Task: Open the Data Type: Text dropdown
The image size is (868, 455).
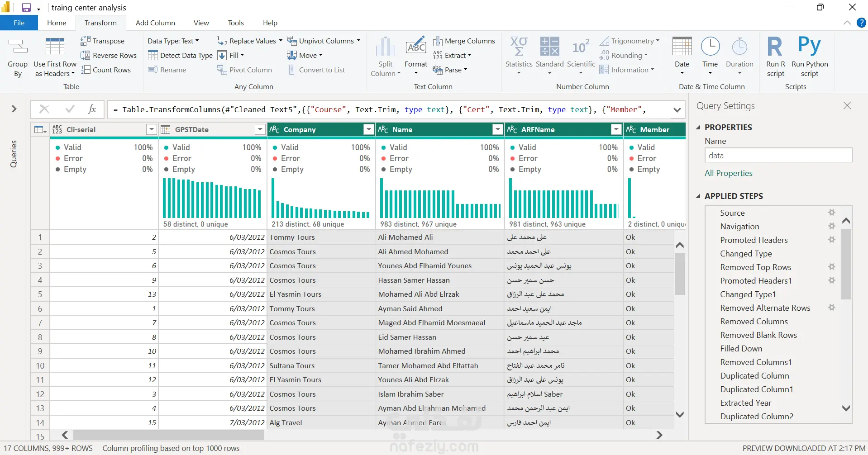Action: click(x=173, y=41)
